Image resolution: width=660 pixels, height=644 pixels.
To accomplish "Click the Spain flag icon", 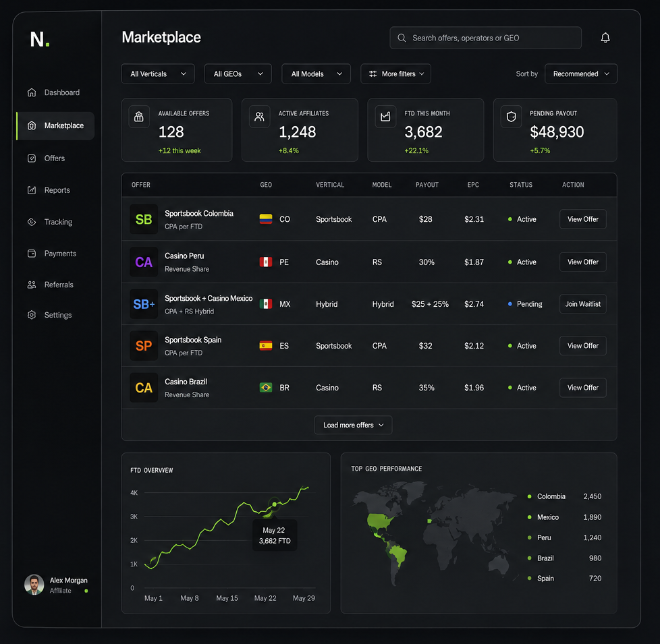I will tap(266, 346).
